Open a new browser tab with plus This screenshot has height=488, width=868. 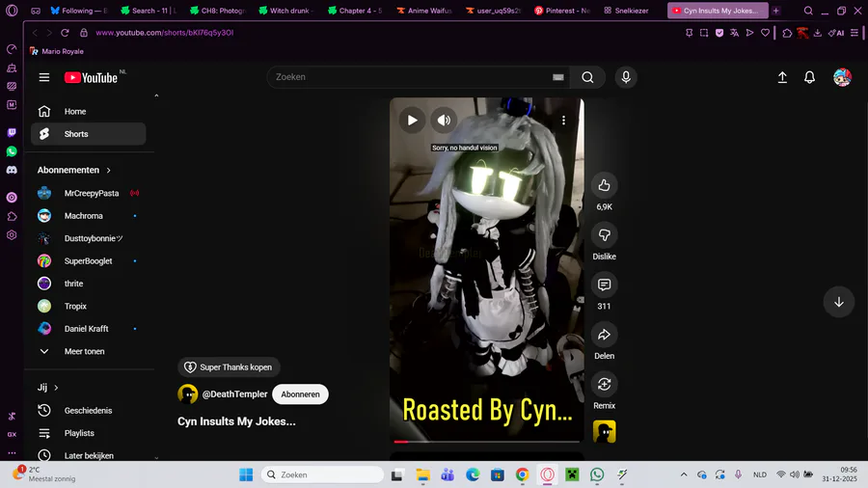[776, 11]
